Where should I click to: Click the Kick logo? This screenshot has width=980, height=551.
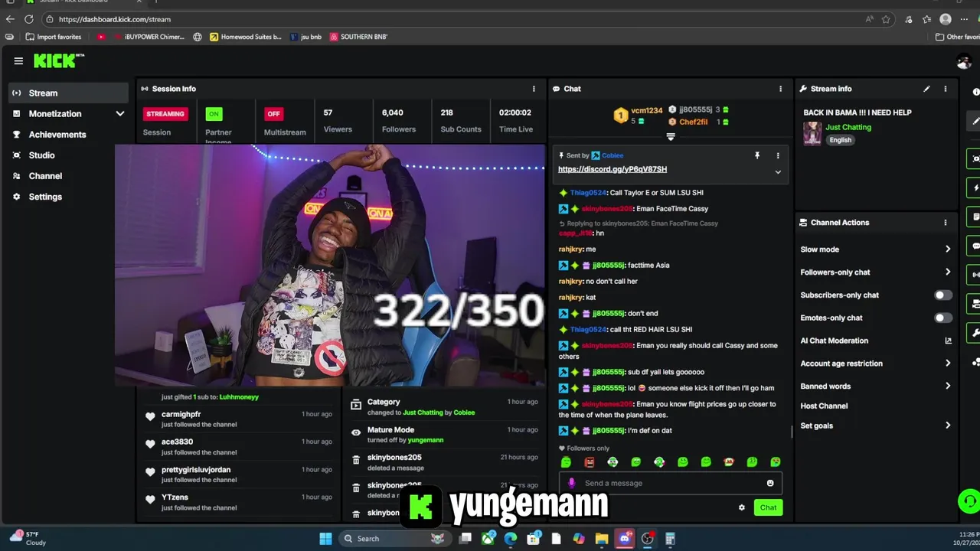59,61
